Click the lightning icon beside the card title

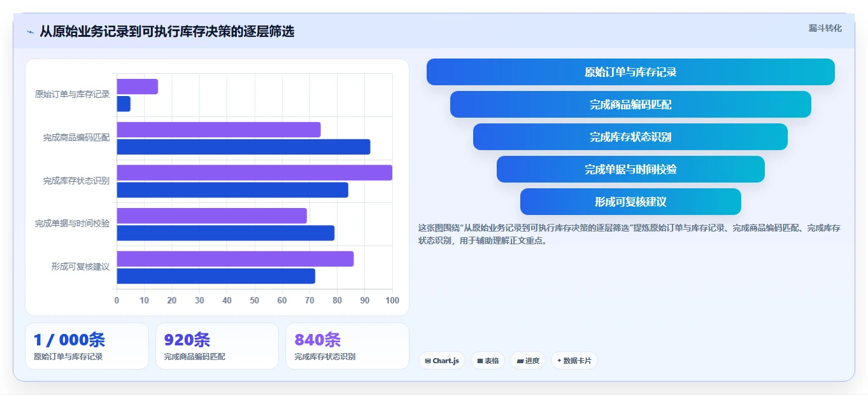coord(31,32)
